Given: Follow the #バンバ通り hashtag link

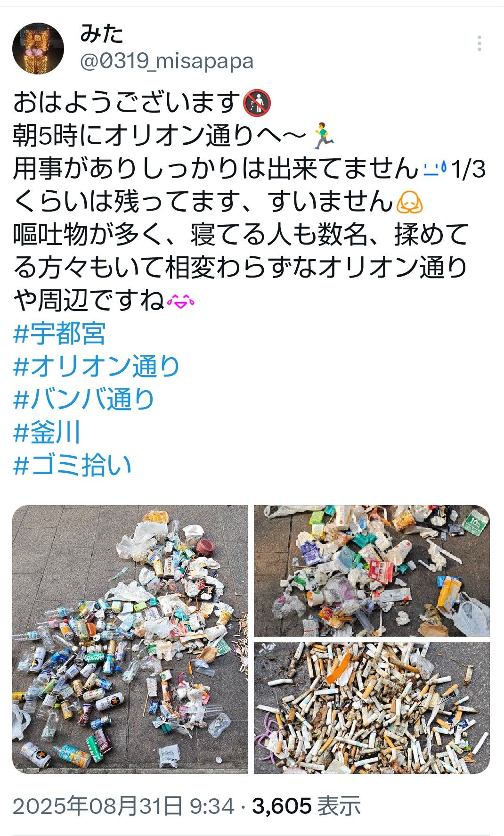Looking at the screenshot, I should 84,400.
